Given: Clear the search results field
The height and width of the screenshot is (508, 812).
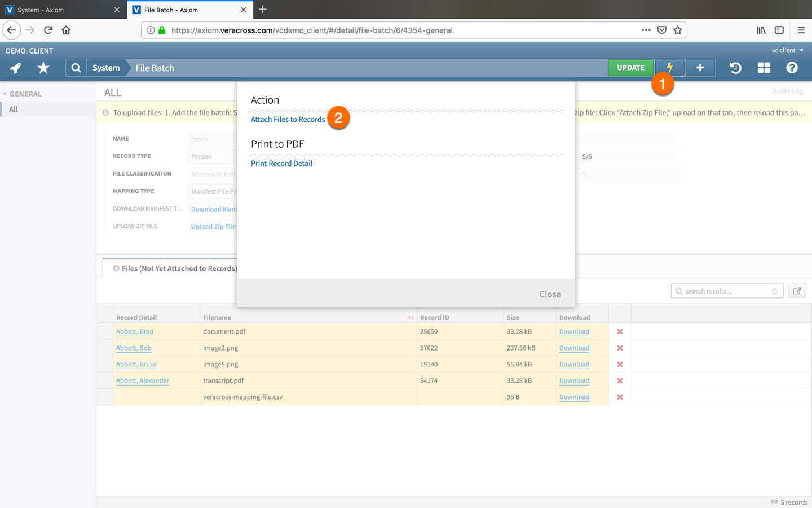Looking at the screenshot, I should click(x=774, y=291).
